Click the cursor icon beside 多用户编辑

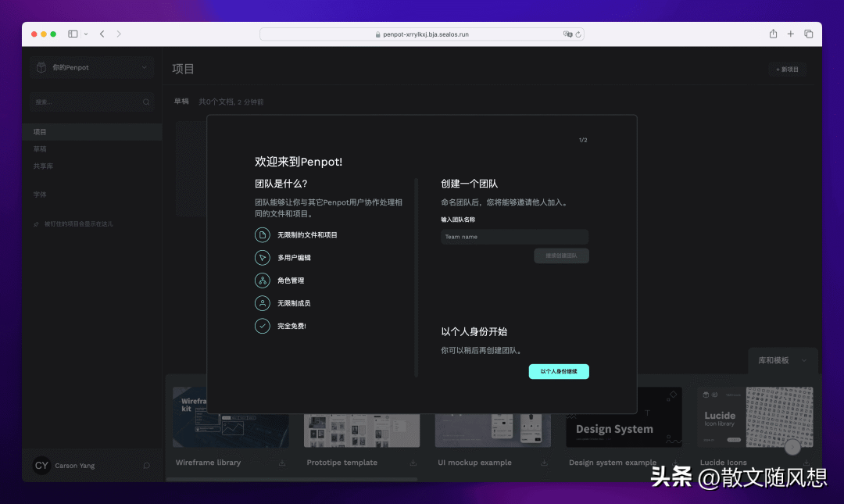[x=262, y=257]
